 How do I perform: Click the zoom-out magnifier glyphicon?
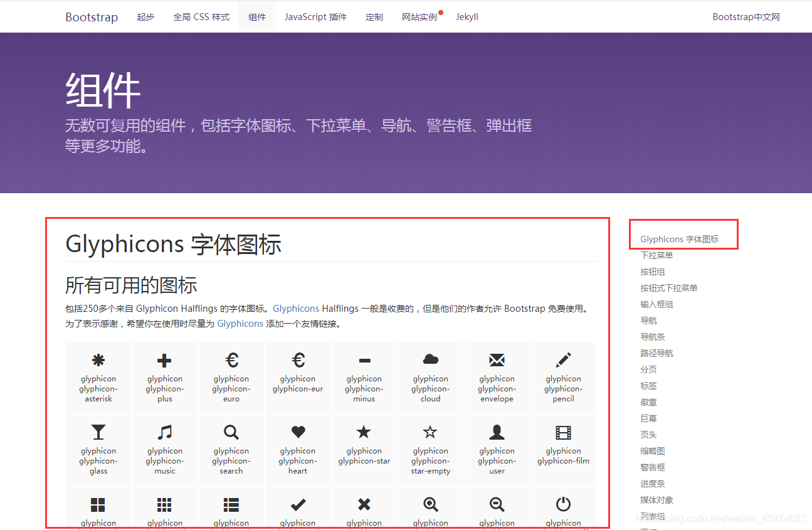497,504
